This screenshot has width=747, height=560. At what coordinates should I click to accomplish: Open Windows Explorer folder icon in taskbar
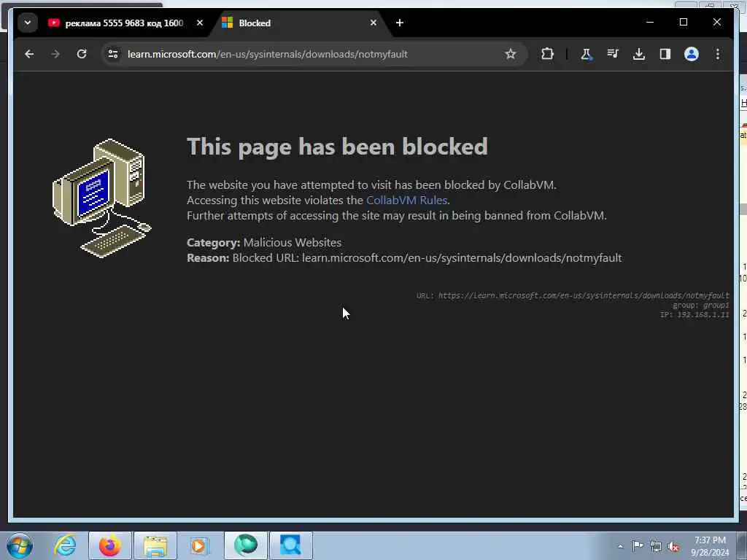coord(155,545)
